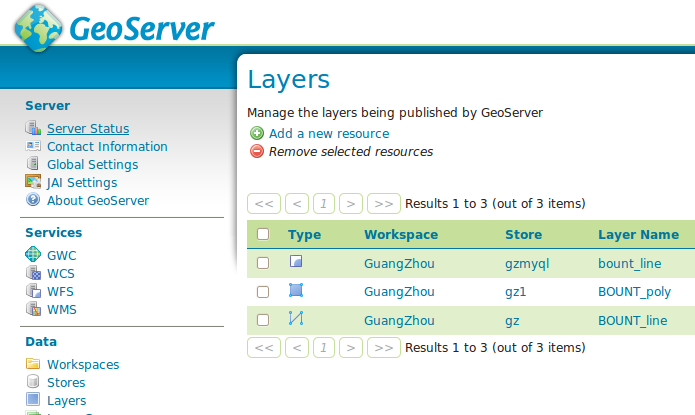Click the GeoServer title text
Viewport: 695px width, 415px height.
click(x=142, y=29)
